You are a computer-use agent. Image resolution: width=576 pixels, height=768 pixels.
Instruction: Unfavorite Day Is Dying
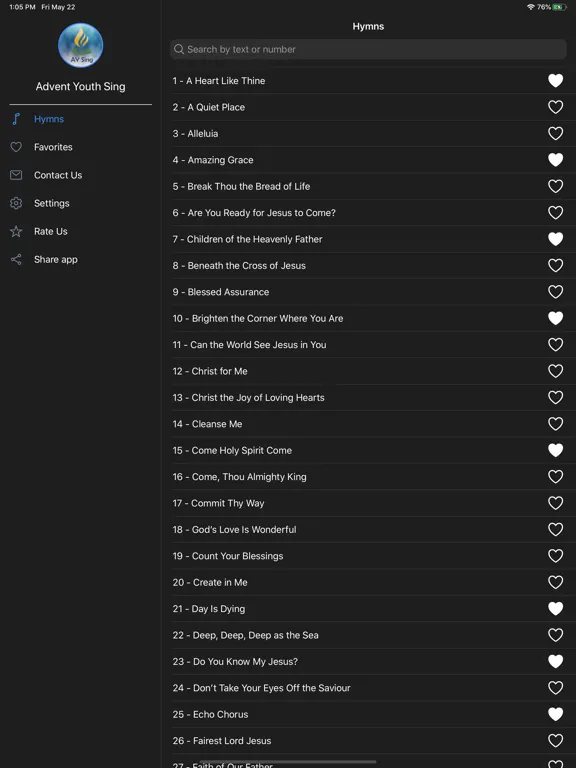[555, 609]
